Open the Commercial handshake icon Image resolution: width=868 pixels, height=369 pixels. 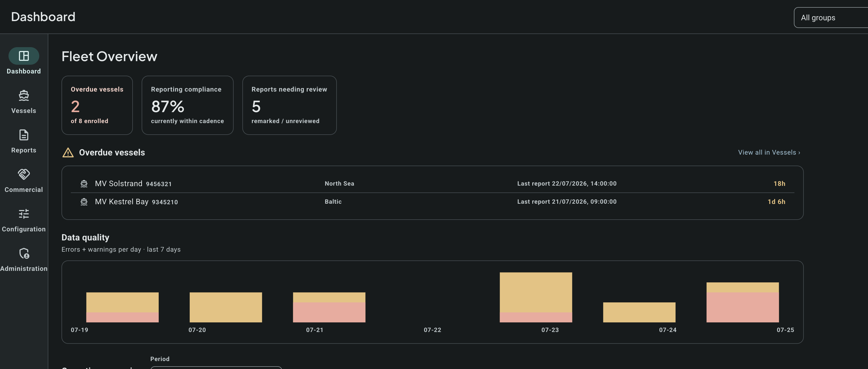pos(24,174)
